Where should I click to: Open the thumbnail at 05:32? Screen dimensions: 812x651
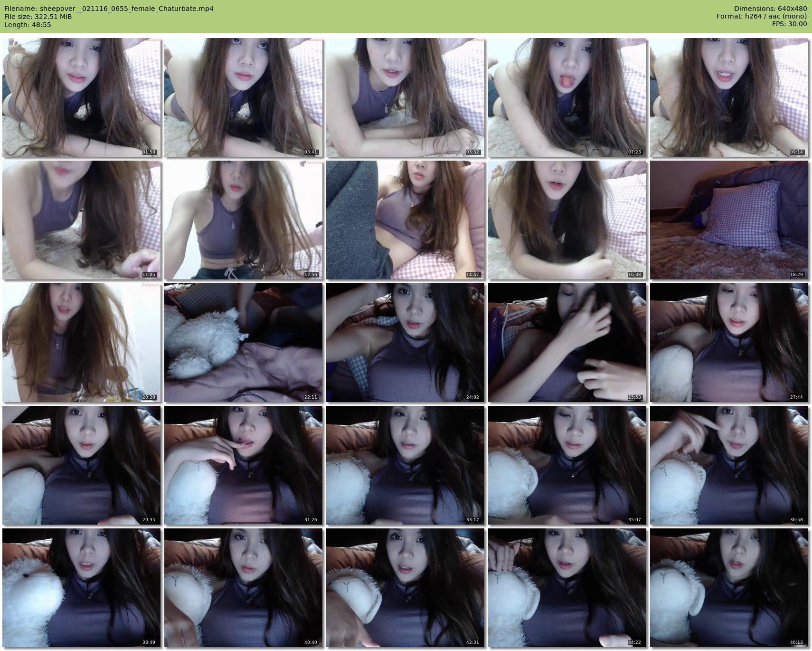(405, 97)
